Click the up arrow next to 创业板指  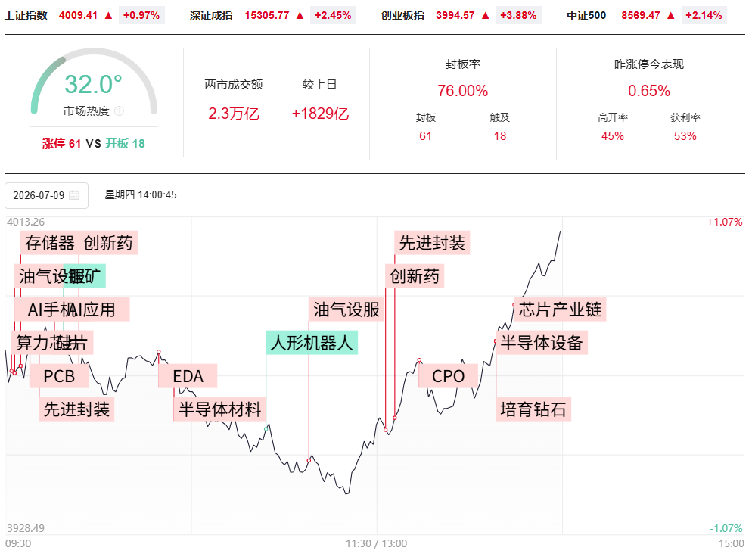[486, 15]
